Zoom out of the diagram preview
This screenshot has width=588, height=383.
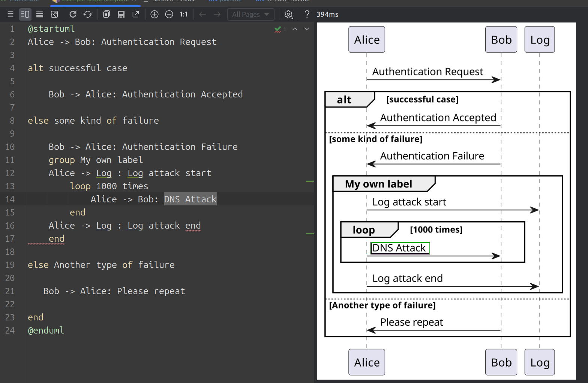click(x=169, y=14)
